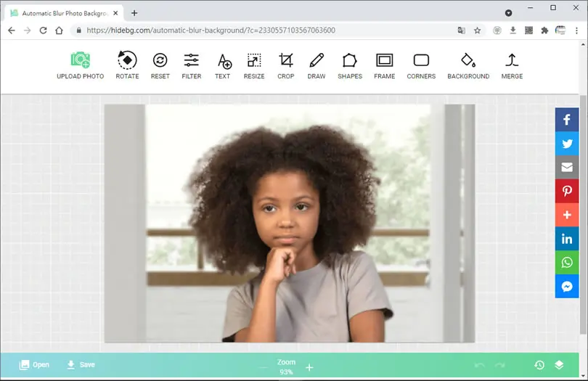
Task: Select the Rotate tool
Action: click(127, 60)
